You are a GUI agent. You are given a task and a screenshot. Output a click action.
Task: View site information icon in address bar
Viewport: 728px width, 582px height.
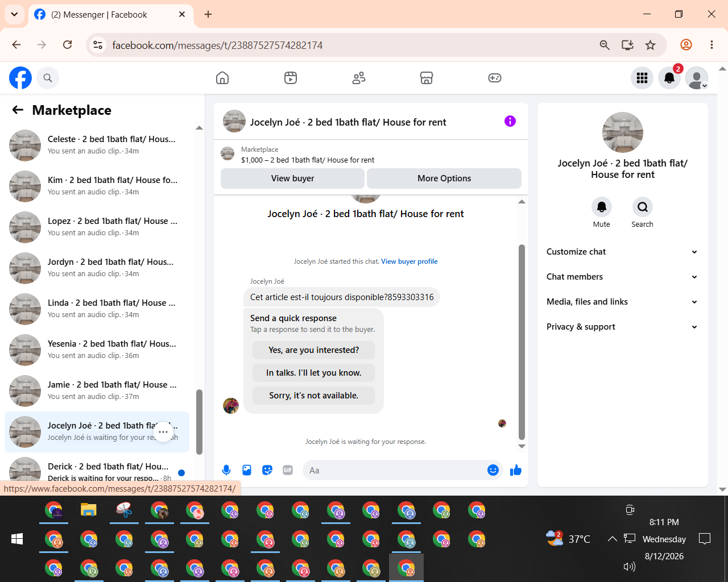(98, 45)
